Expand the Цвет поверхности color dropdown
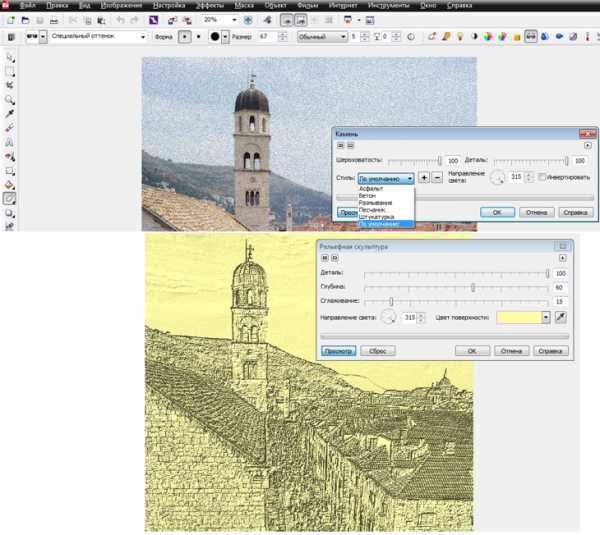Viewport: 600px width, 535px height. (x=546, y=317)
